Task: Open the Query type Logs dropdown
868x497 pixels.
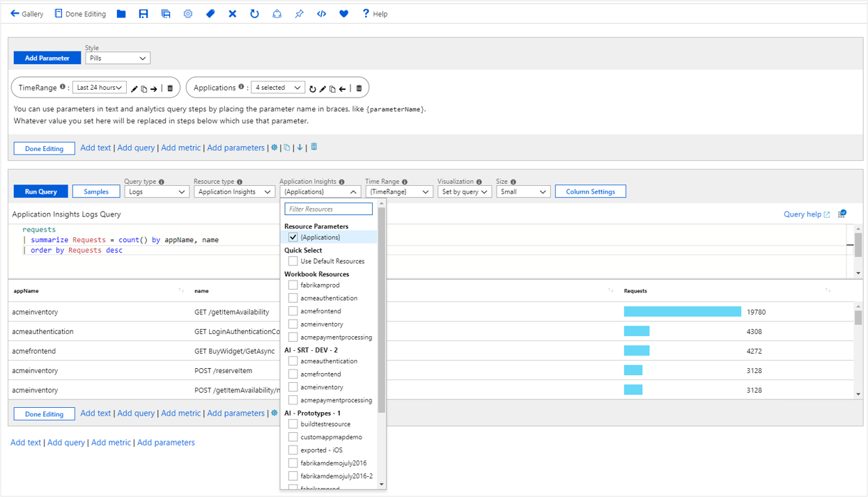Action: [x=156, y=191]
